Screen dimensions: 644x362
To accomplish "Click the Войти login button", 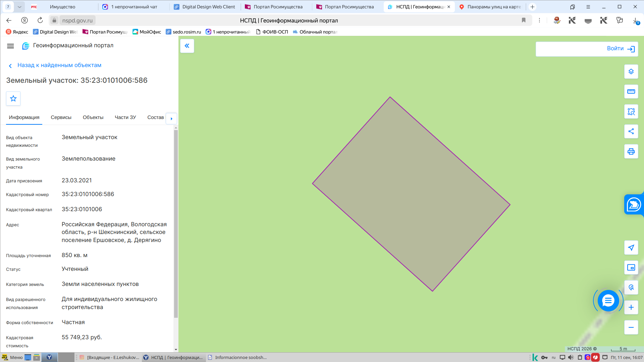I will click(x=587, y=49).
